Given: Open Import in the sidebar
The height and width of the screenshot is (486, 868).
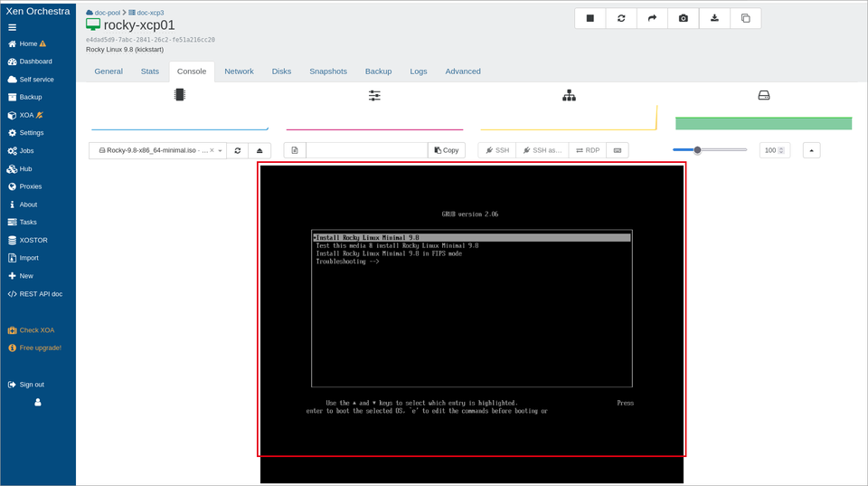Looking at the screenshot, I should (x=24, y=258).
